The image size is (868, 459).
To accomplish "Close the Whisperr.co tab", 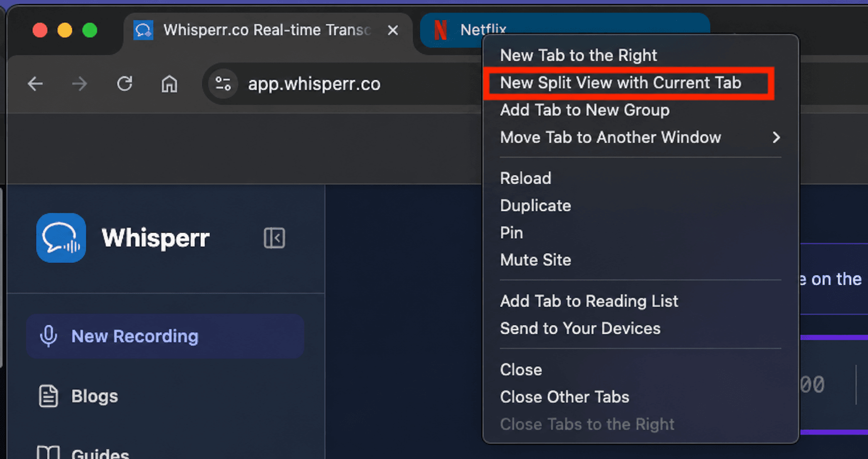I will tap(393, 30).
